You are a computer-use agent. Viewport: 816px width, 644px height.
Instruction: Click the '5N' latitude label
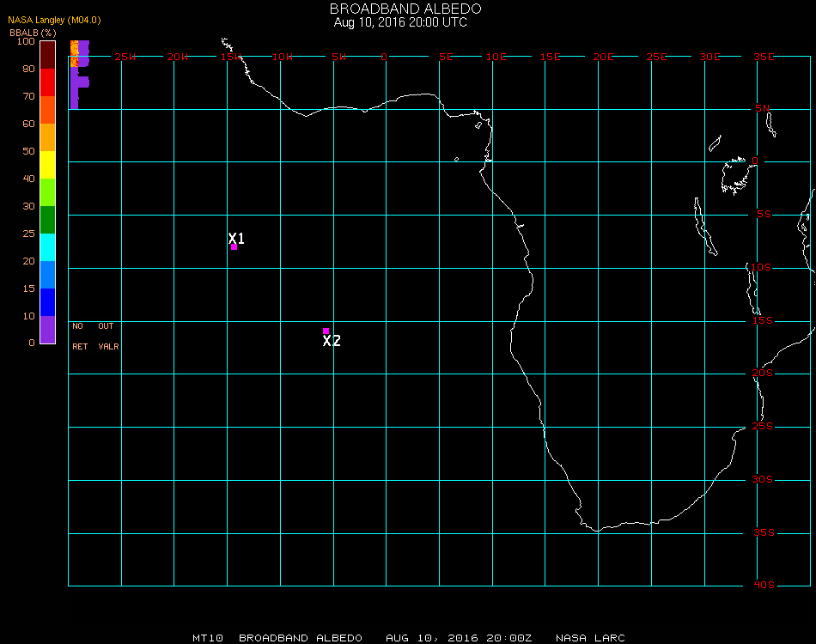(x=763, y=108)
